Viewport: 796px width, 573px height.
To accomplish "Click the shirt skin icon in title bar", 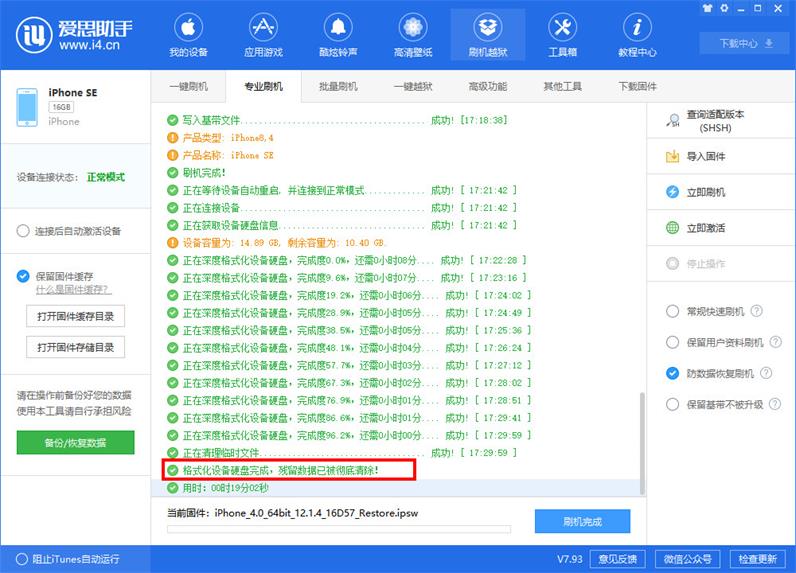I will [707, 8].
